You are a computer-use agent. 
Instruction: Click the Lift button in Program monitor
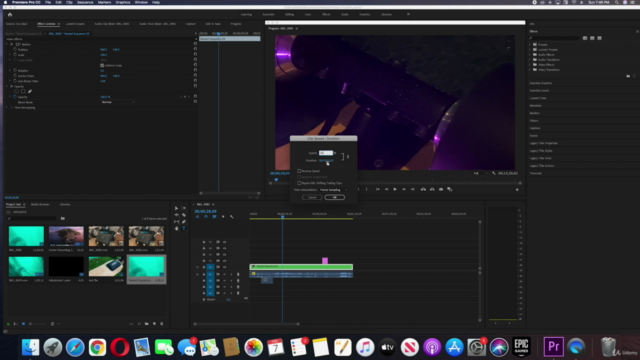pos(423,189)
